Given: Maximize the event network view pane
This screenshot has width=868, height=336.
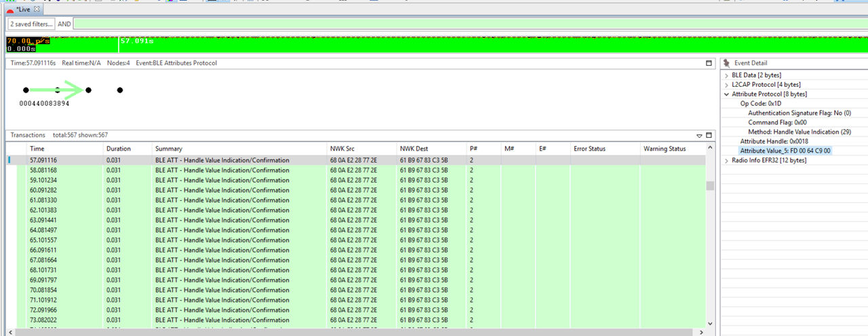Looking at the screenshot, I should 709,63.
